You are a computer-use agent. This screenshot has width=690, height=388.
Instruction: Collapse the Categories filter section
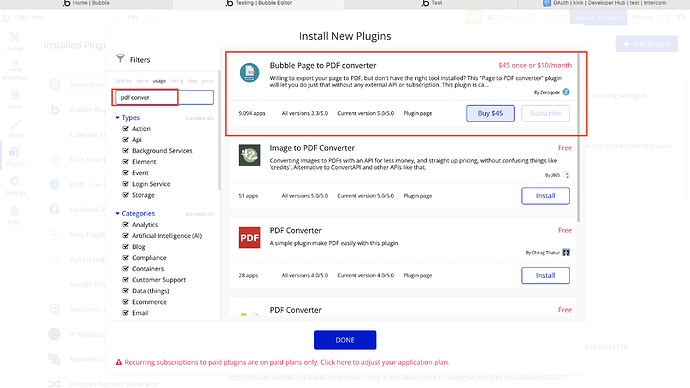[x=117, y=213]
